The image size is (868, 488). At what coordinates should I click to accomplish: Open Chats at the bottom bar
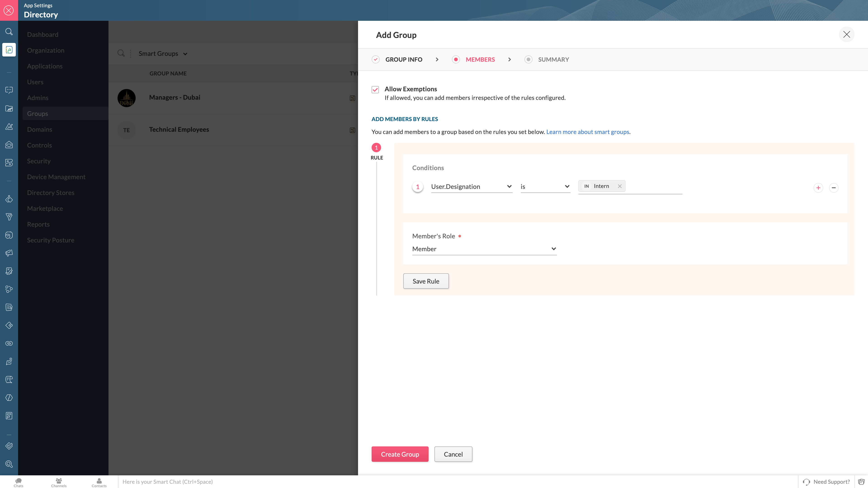point(19,482)
